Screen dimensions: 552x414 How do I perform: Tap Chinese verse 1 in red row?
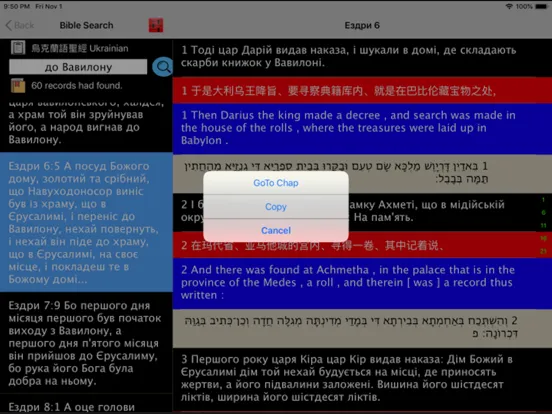(362, 90)
